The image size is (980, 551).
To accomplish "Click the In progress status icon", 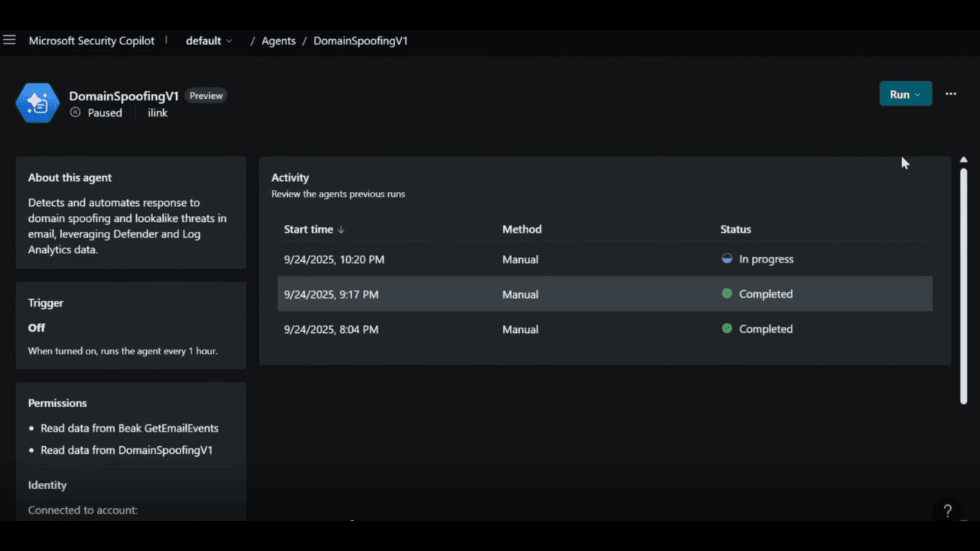I will [x=727, y=259].
